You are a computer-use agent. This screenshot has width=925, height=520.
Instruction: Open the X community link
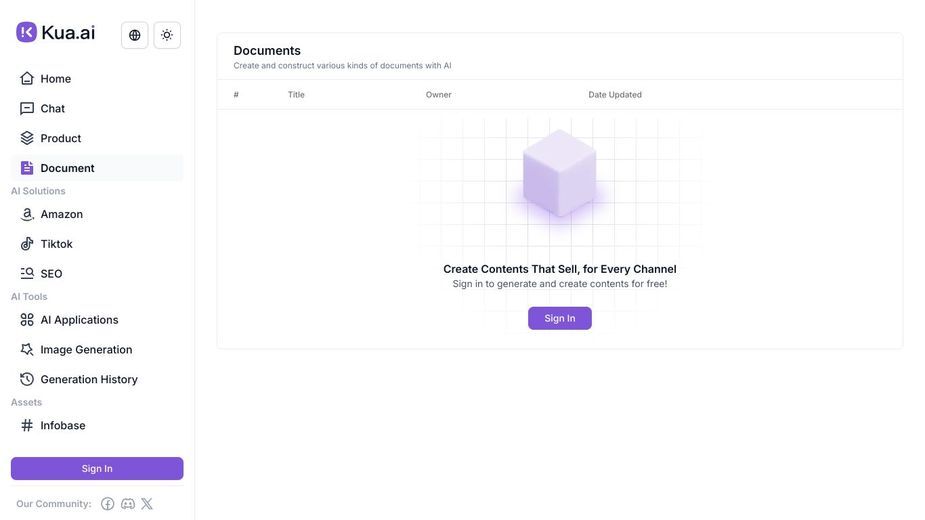[x=147, y=503]
